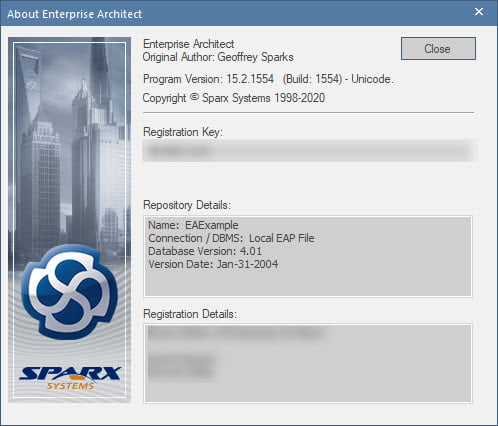This screenshot has height=426, width=498.
Task: Click the Registration Details box
Action: click(x=308, y=363)
